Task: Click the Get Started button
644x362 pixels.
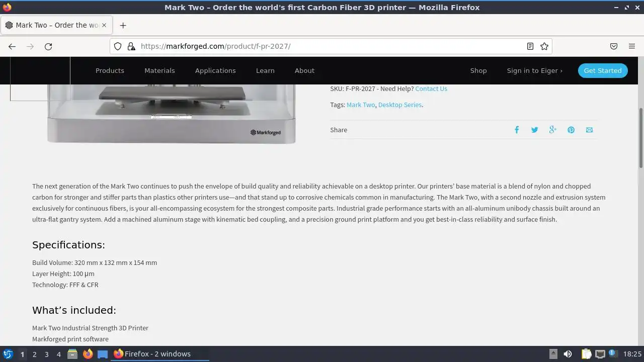Action: click(x=603, y=70)
